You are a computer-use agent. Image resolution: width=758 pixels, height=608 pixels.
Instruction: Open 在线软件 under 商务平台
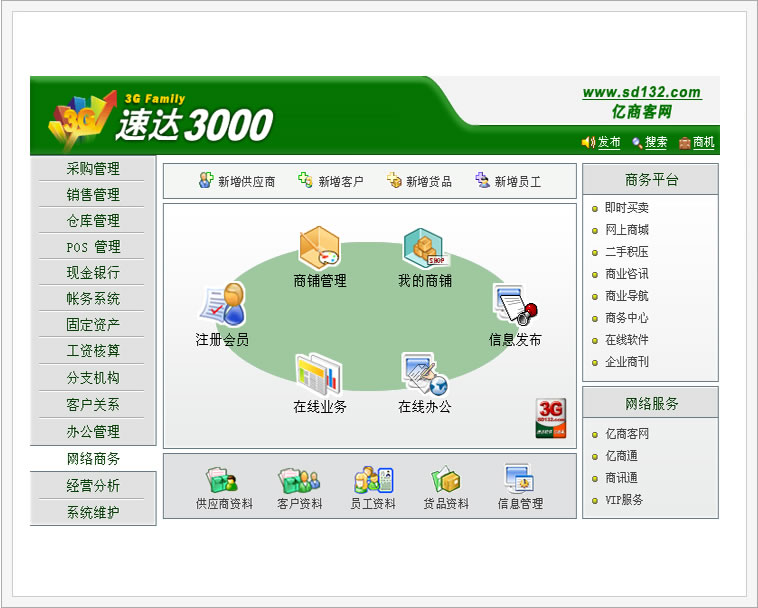pyautogui.click(x=627, y=340)
